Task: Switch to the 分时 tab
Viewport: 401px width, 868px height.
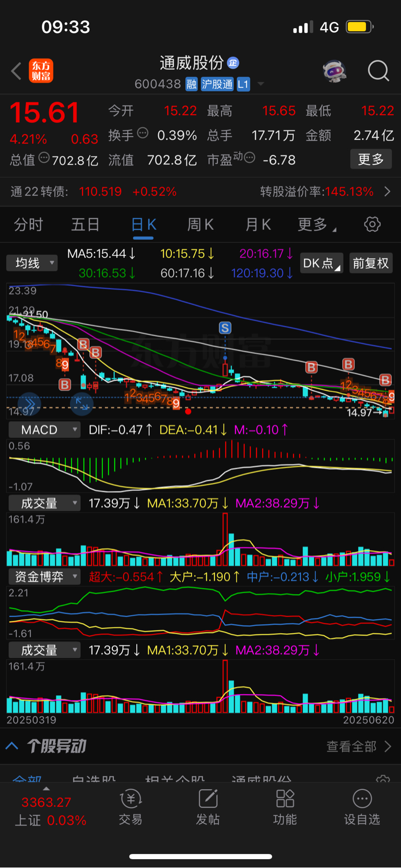Action: click(x=28, y=224)
